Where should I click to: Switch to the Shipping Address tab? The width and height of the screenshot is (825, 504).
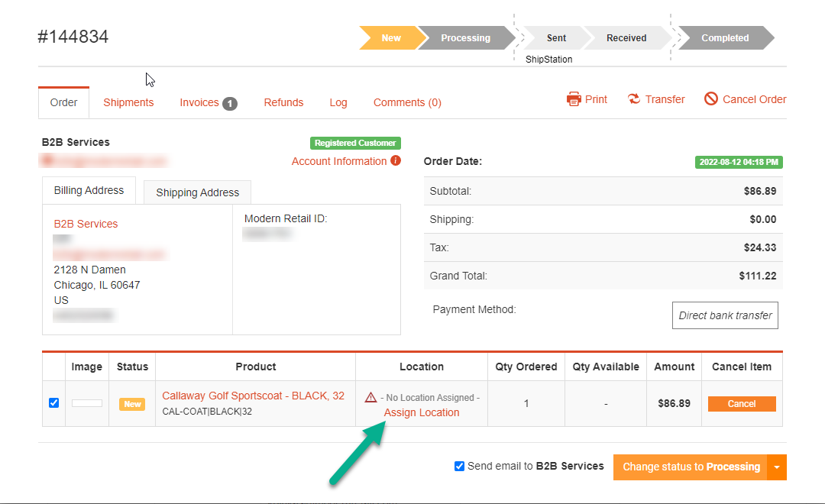click(x=197, y=192)
